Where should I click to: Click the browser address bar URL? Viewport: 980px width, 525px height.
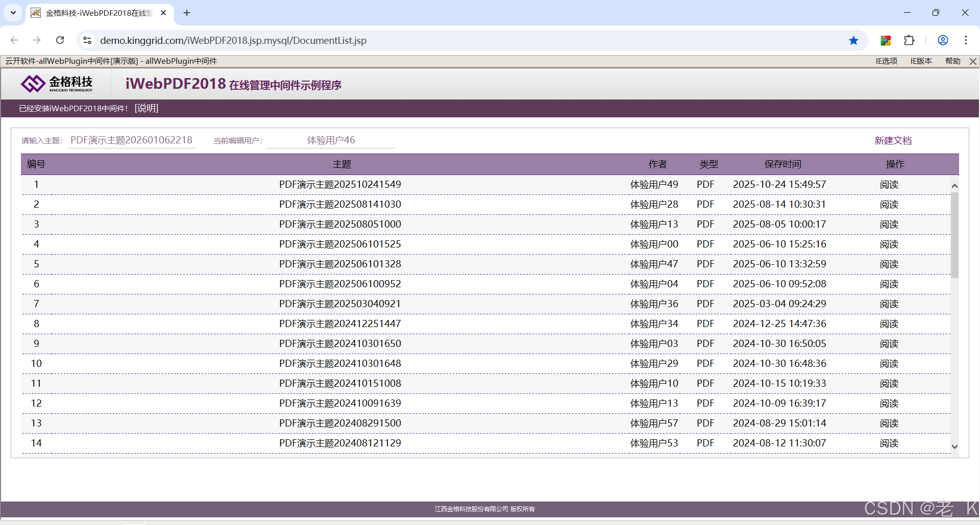tap(233, 40)
